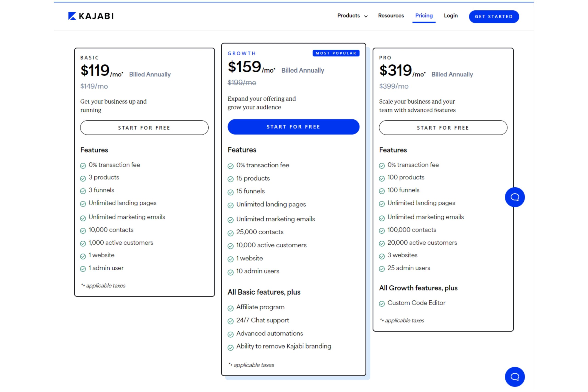This screenshot has height=392, width=588.
Task: Click the check icon beside '10,000 active customers'
Action: [231, 246]
